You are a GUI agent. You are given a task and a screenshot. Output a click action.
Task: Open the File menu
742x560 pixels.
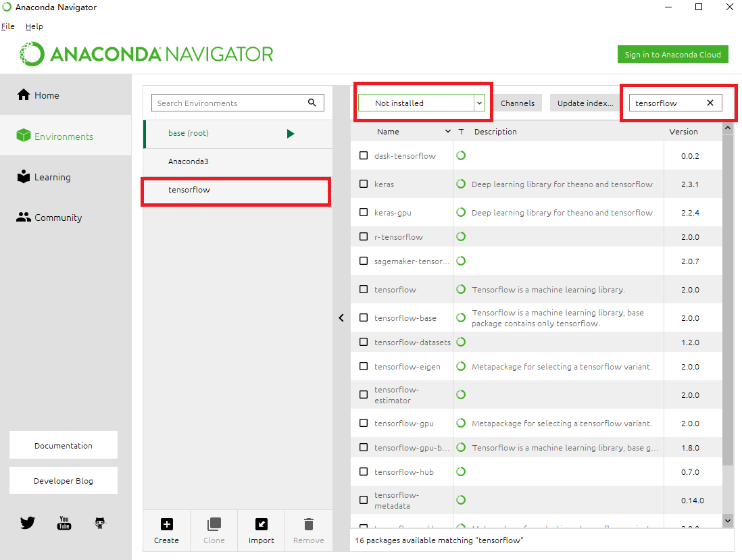point(7,26)
